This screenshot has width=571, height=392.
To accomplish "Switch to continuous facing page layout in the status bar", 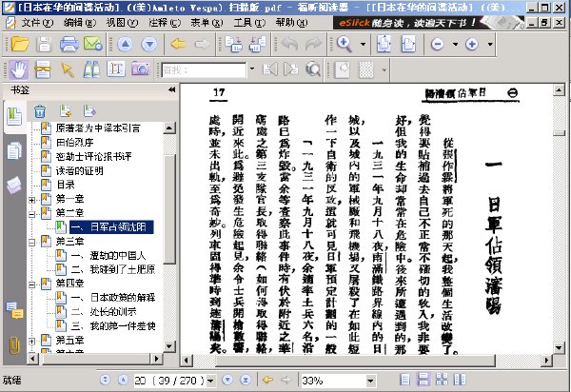I will click(x=442, y=380).
